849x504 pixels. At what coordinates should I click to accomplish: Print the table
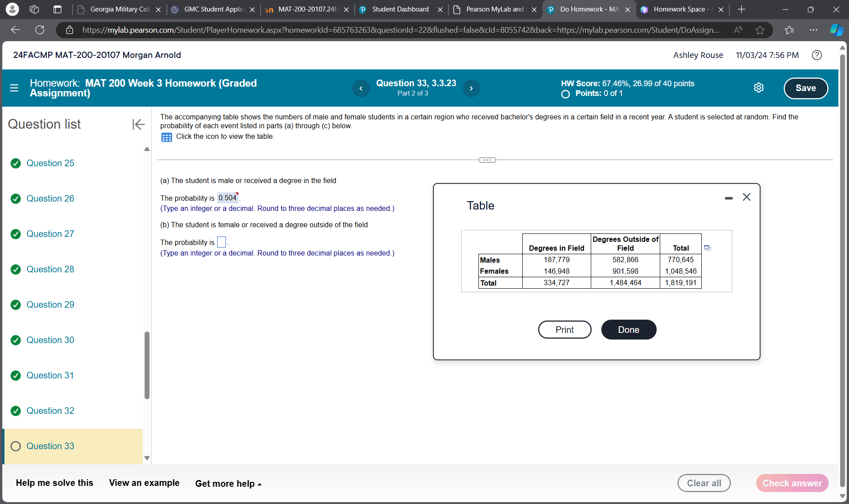tap(565, 330)
